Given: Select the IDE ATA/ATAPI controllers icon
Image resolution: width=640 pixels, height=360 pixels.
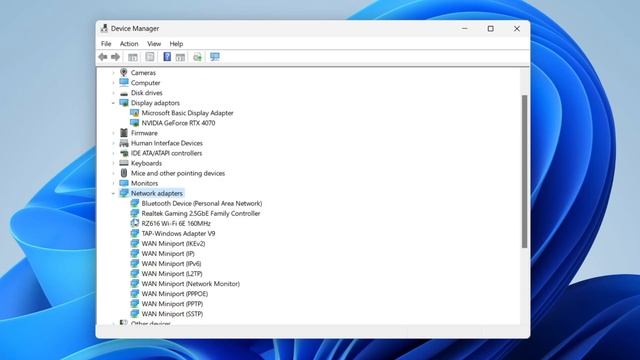Looking at the screenshot, I should 124,153.
